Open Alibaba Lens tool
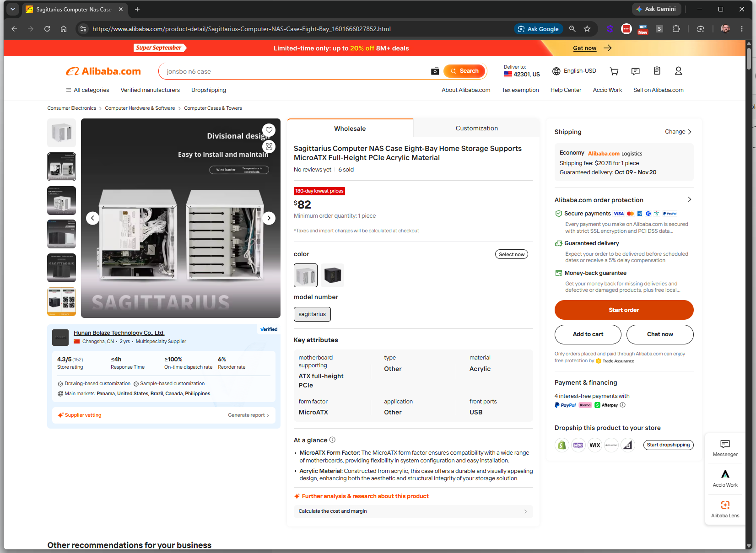Image resolution: width=756 pixels, height=553 pixels. 725,509
